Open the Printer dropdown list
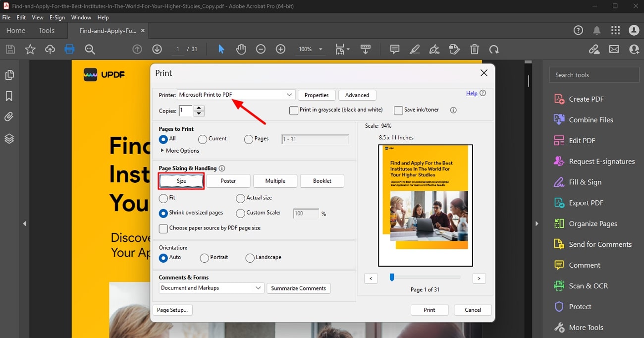 pyautogui.click(x=236, y=95)
